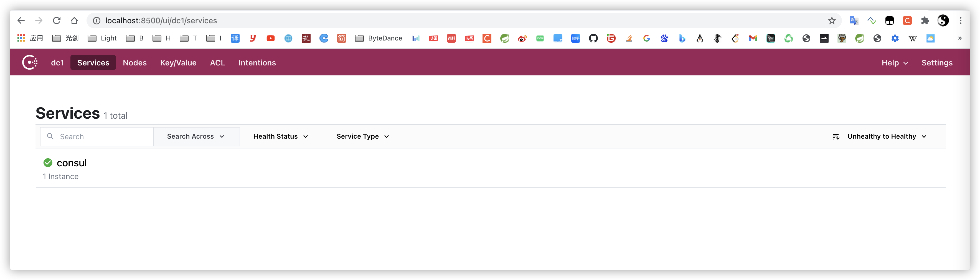
Task: Click inside the Search input field
Action: [x=97, y=137]
